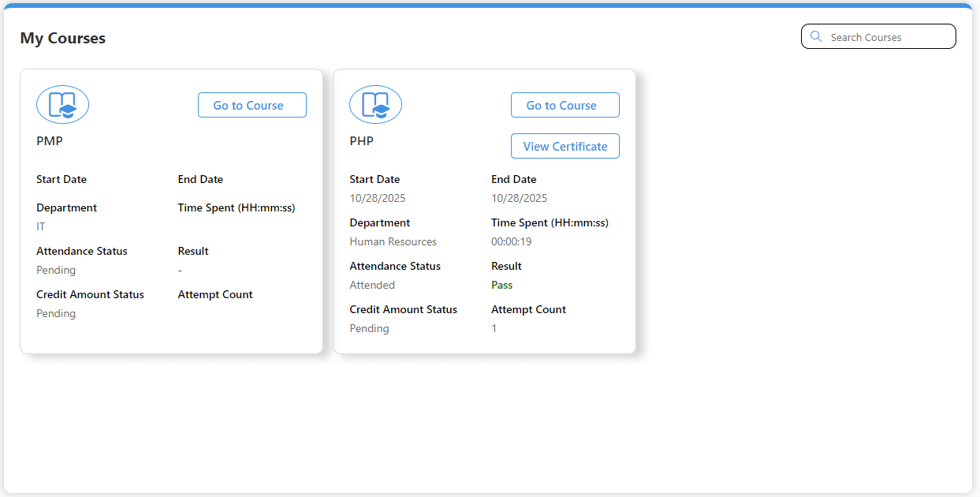Click the IT department value on PMP
The image size is (980, 497).
coord(41,226)
